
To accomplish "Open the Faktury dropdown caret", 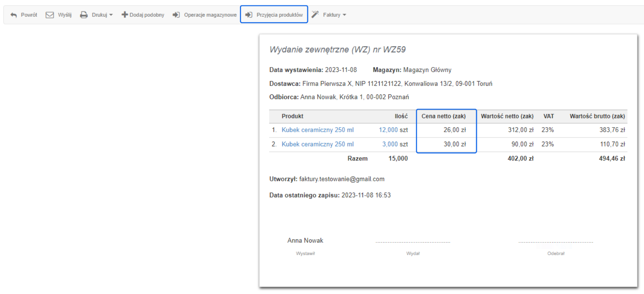I will coord(344,15).
